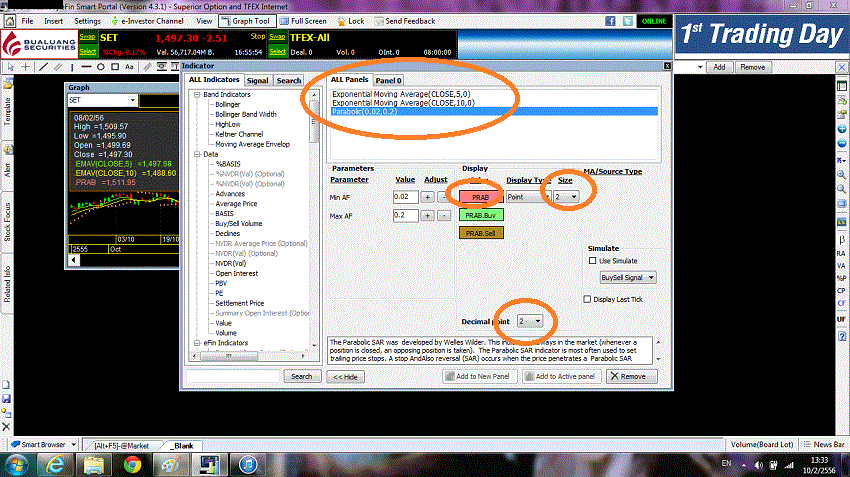Click the Min AF value field

(405, 197)
